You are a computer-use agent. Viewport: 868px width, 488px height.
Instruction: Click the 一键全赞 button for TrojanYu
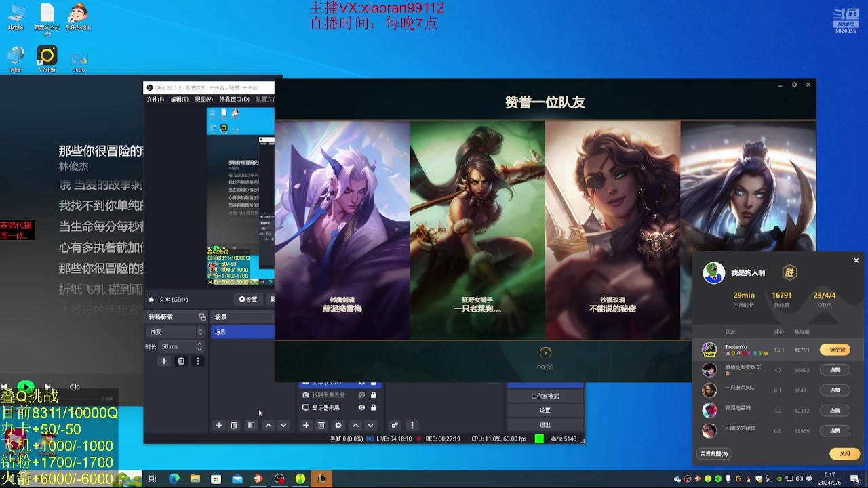tap(835, 350)
